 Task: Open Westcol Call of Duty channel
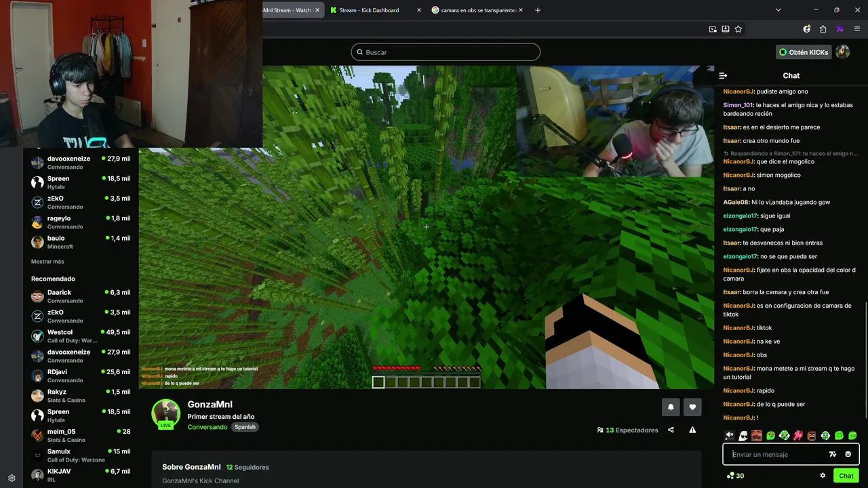80,336
